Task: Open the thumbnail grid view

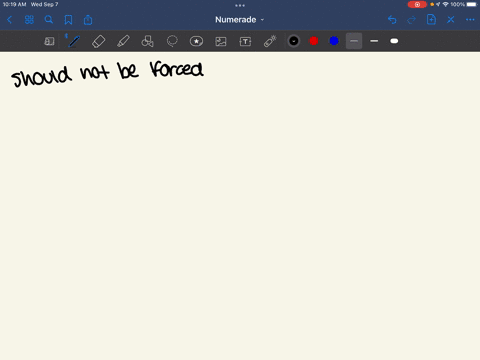Action: (x=29, y=20)
